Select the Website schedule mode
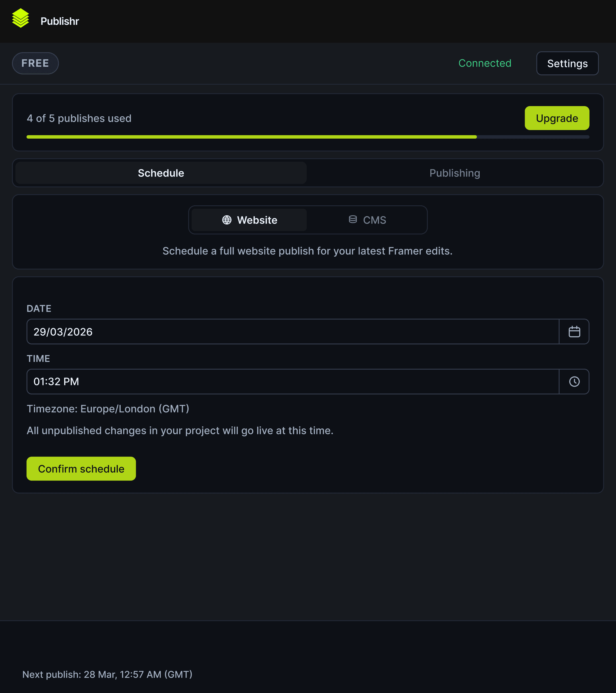Screen dimensions: 616x693 coord(249,220)
